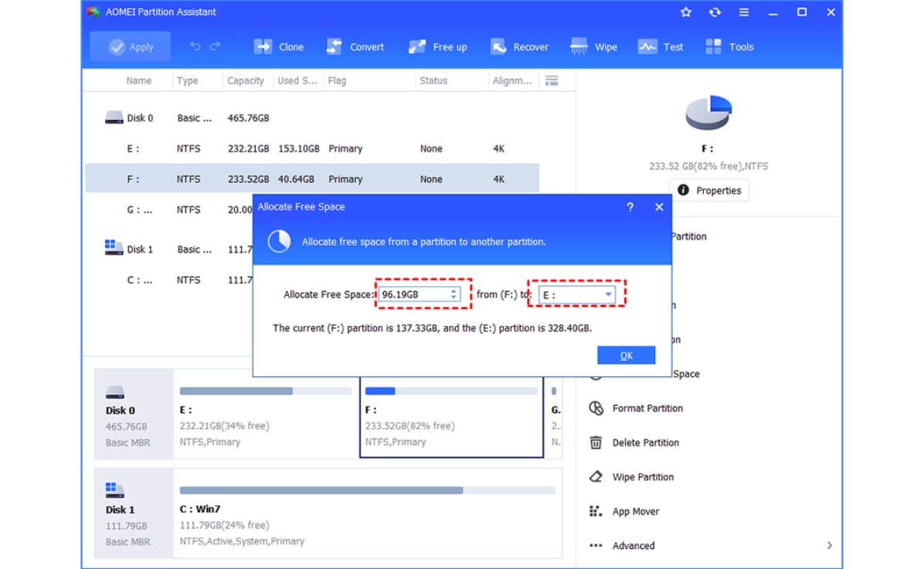Select the Disk 1 row in list
Image resolution: width=924 pixels, height=569 pixels.
[x=170, y=249]
